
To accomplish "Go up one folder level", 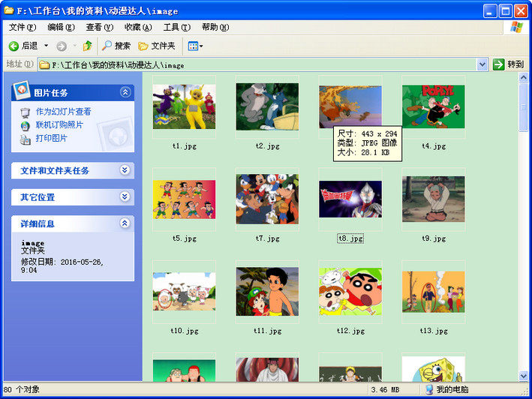I will point(87,46).
